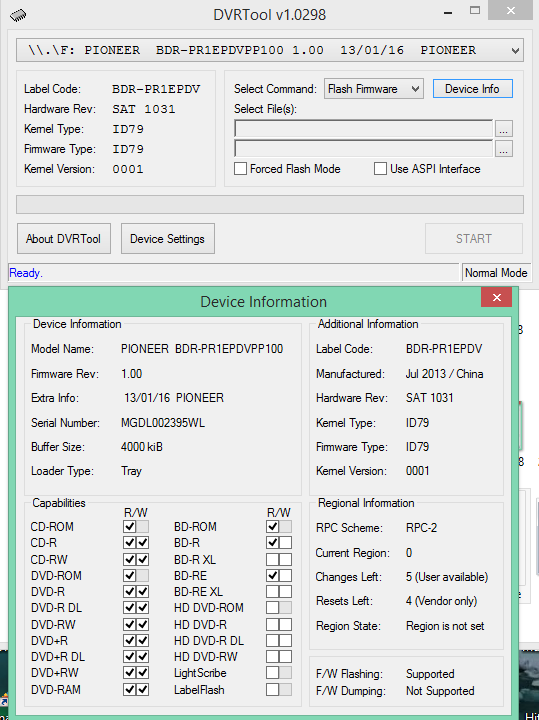Click the Jul 2013 / China value
The width and height of the screenshot is (539, 720).
(x=444, y=374)
